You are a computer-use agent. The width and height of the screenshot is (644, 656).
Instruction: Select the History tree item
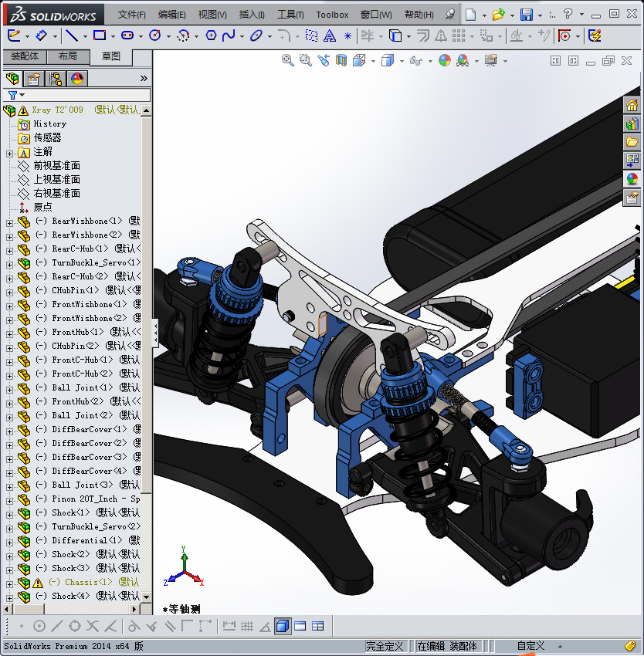(x=50, y=123)
